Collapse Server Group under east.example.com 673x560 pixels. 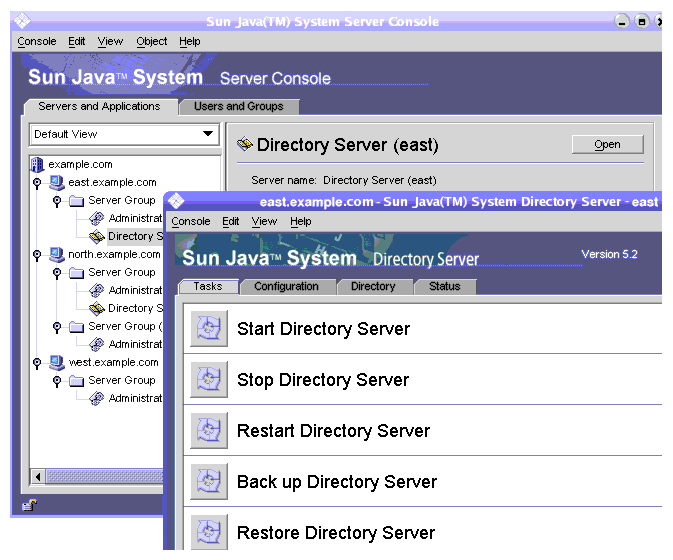(57, 201)
